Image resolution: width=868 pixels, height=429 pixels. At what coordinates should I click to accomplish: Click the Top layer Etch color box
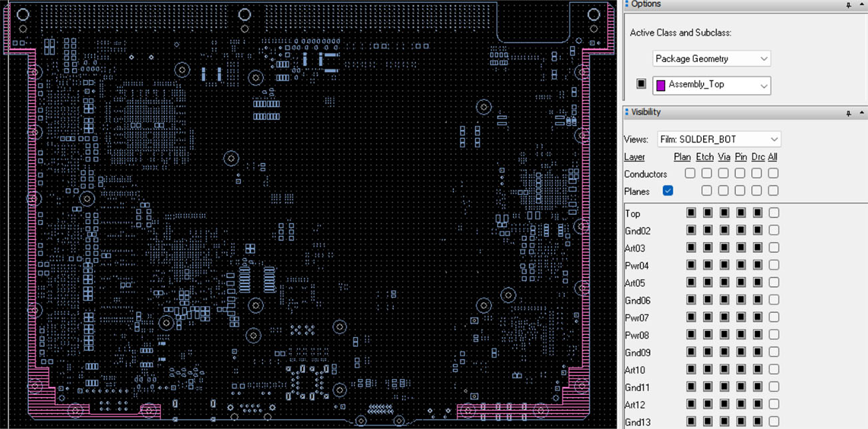pyautogui.click(x=707, y=213)
